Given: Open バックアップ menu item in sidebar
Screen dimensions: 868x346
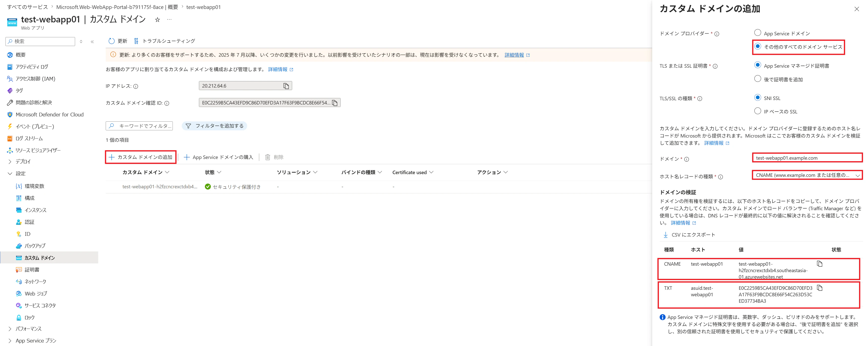Looking at the screenshot, I should pos(35,246).
